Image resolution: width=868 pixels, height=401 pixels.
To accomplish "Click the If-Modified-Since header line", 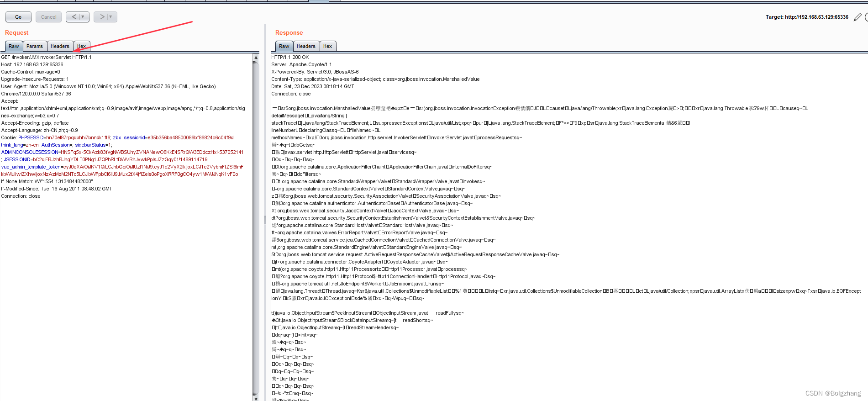I will 57,189.
